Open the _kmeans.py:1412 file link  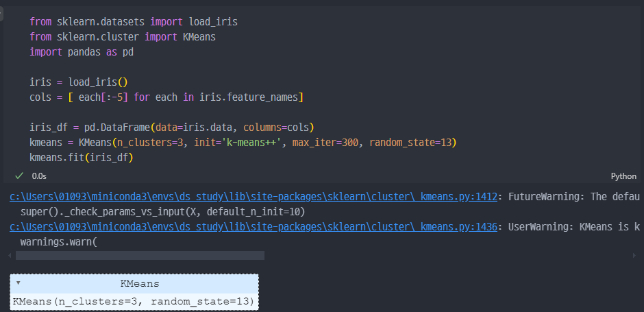[x=253, y=197]
